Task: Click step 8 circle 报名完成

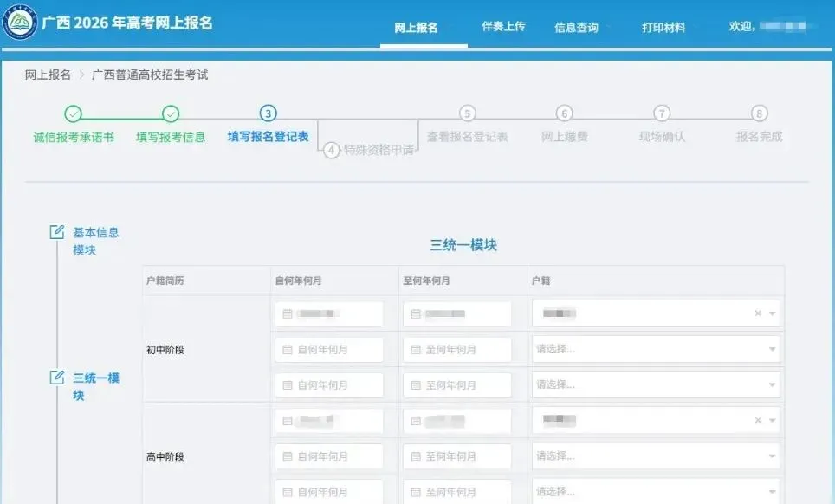Action: click(760, 113)
